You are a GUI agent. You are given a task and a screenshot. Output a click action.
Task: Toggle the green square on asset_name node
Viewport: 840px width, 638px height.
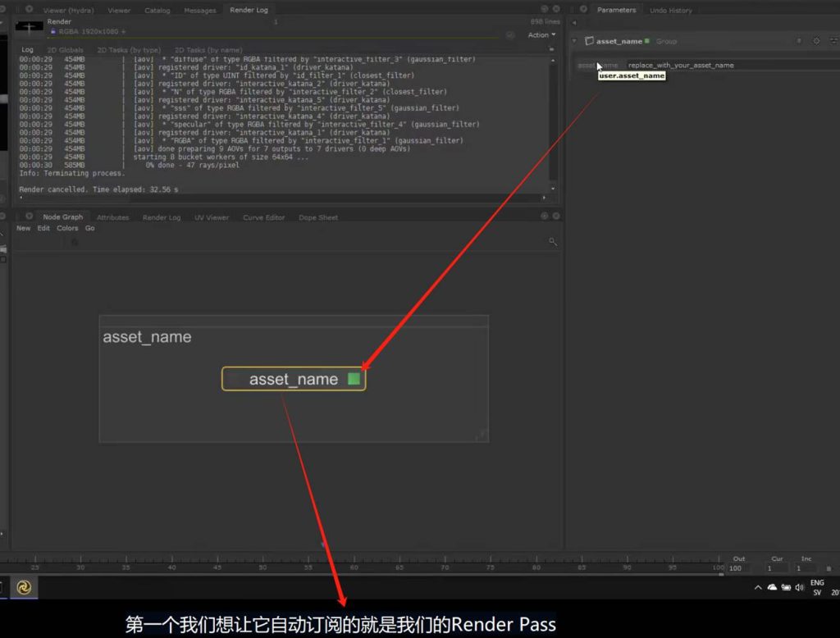[354, 379]
